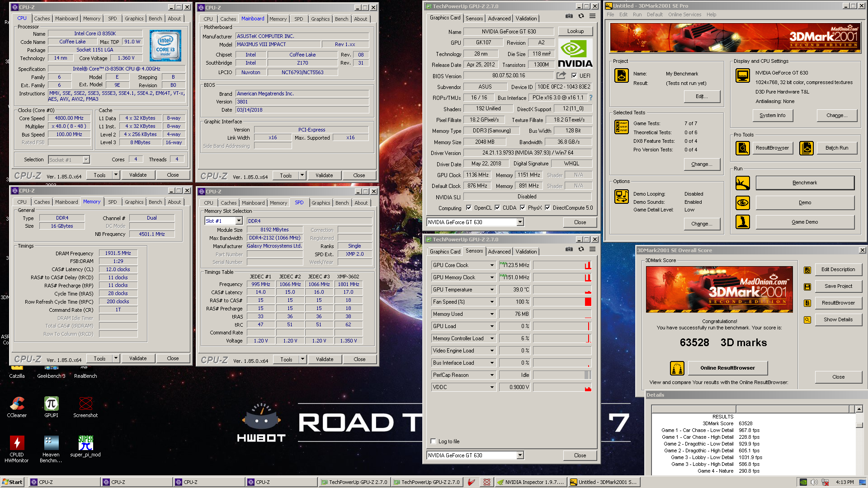
Task: Open the Slot #1 dropdown in CPU-Z SPD window
Action: [x=239, y=221]
